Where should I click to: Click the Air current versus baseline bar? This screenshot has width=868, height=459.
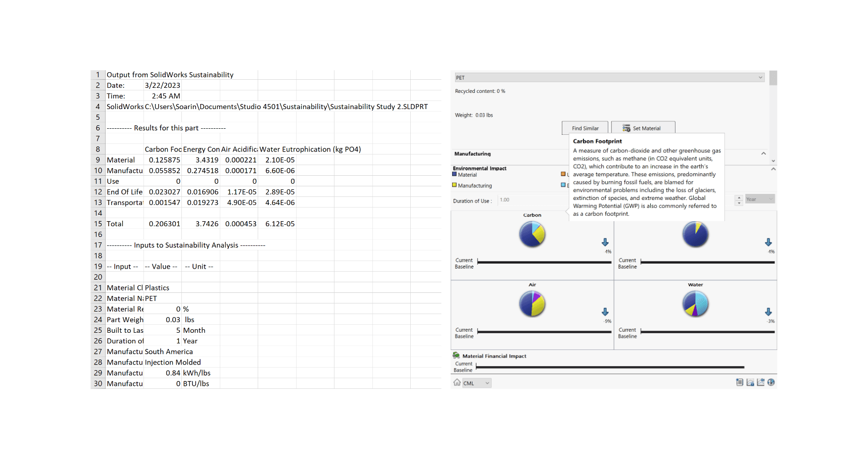545,332
